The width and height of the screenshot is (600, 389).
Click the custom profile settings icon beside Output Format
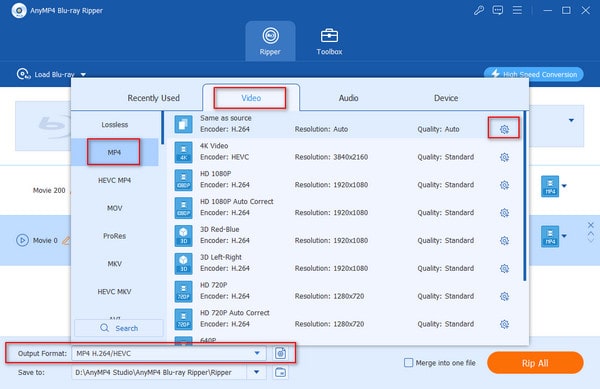[x=280, y=353]
